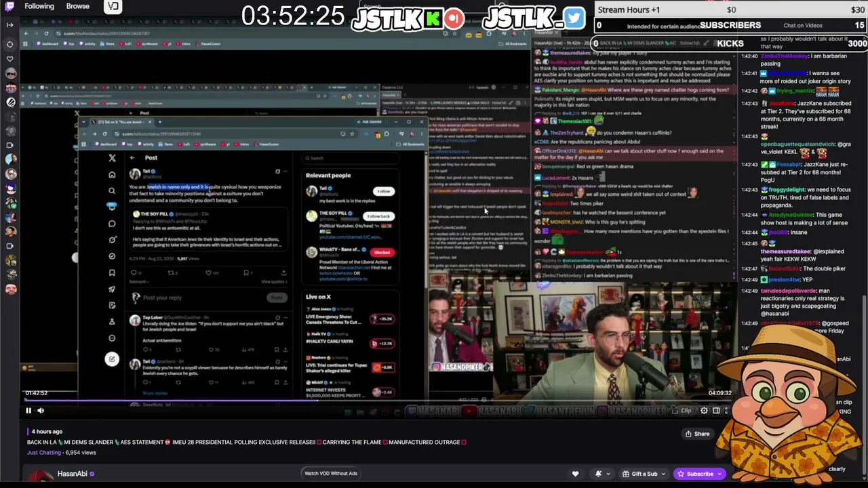Click the red Blocked button for WhickTV
Viewport: 868px width, 488px height.
[382, 252]
